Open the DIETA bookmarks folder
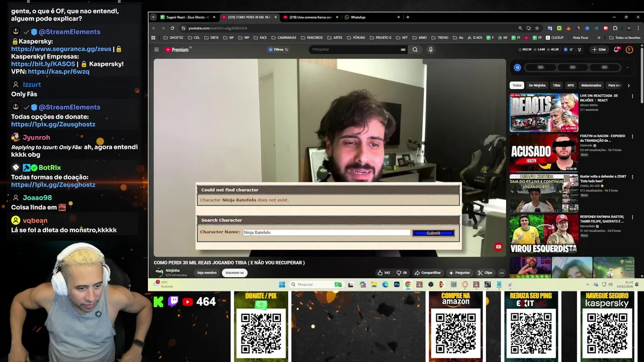This screenshot has width=644, height=362. [x=211, y=38]
